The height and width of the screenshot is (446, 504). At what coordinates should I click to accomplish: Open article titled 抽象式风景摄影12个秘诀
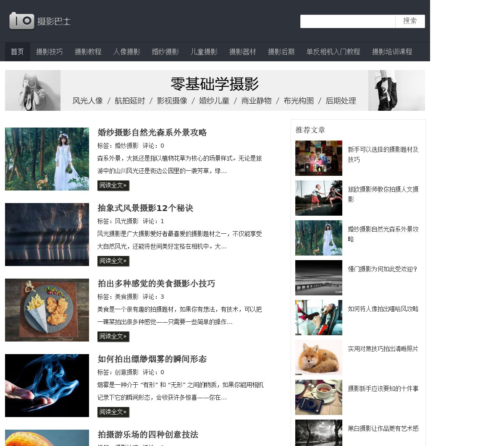click(x=145, y=208)
